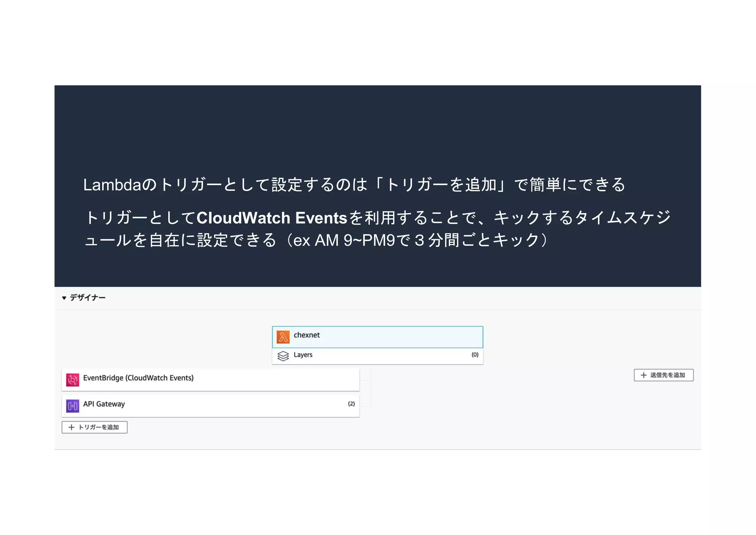Click the chexnet Lambda function icon
756x535 pixels.
click(x=283, y=337)
